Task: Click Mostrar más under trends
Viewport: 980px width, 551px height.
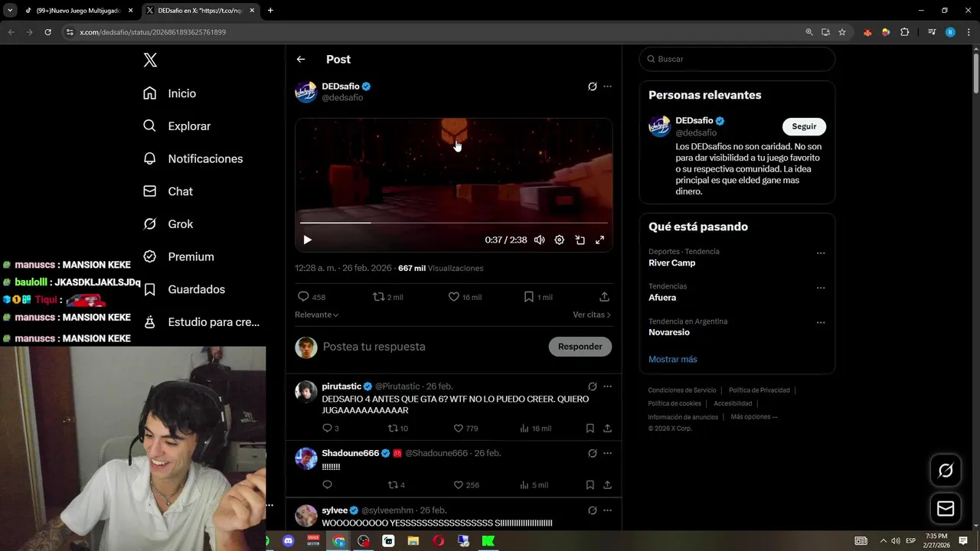Action: click(x=673, y=359)
